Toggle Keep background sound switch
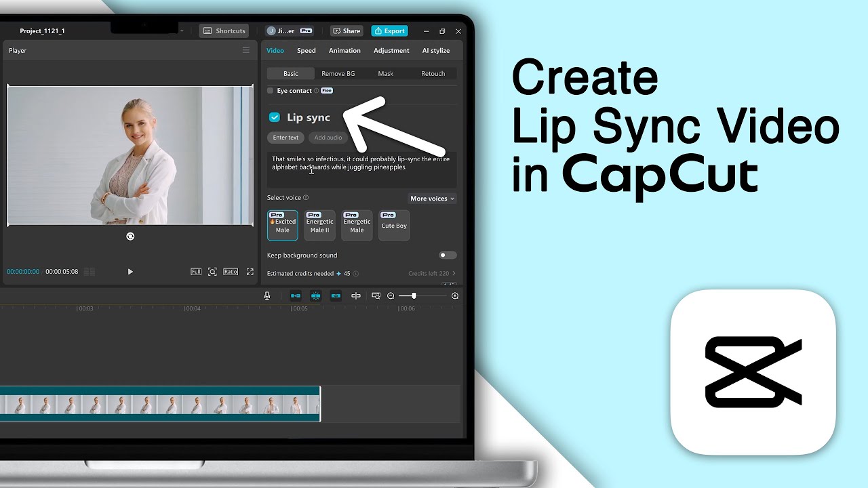This screenshot has height=488, width=868. [x=448, y=256]
